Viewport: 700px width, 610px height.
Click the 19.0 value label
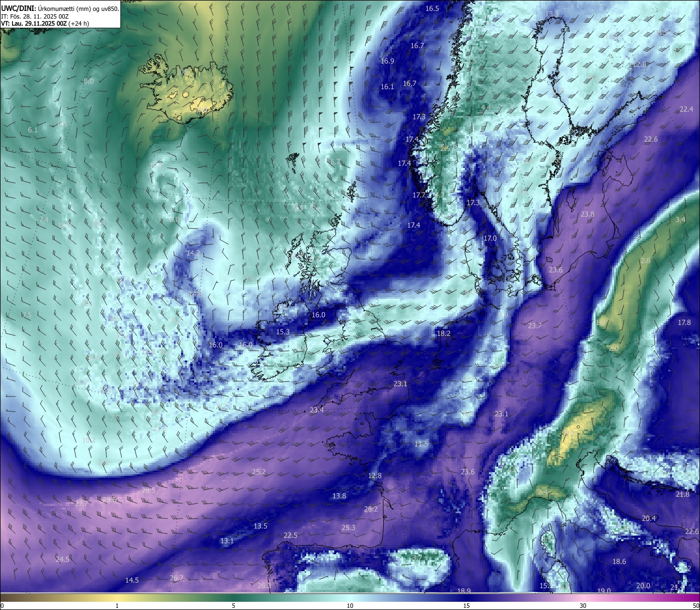pyautogui.click(x=604, y=591)
